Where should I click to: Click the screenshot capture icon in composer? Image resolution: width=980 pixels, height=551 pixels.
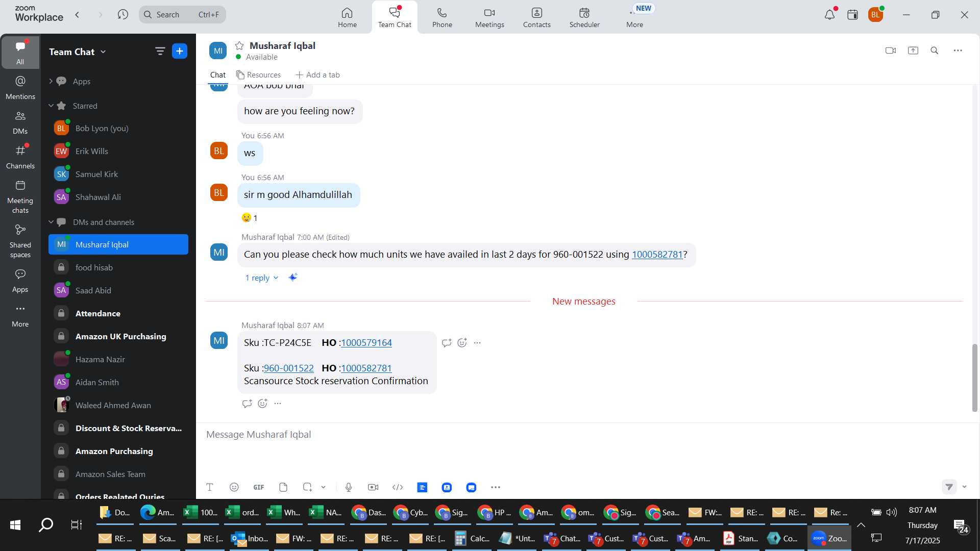coord(307,487)
